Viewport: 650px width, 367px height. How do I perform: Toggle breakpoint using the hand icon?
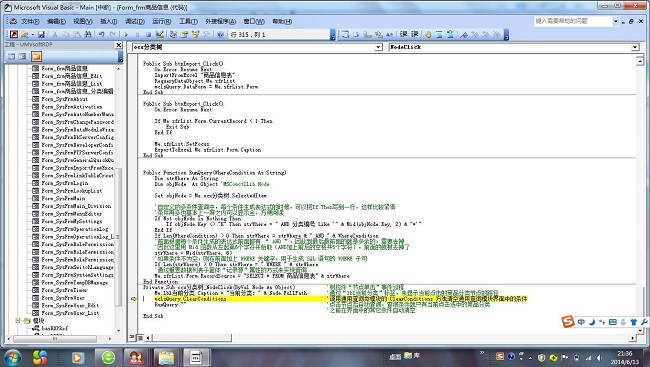[428, 34]
